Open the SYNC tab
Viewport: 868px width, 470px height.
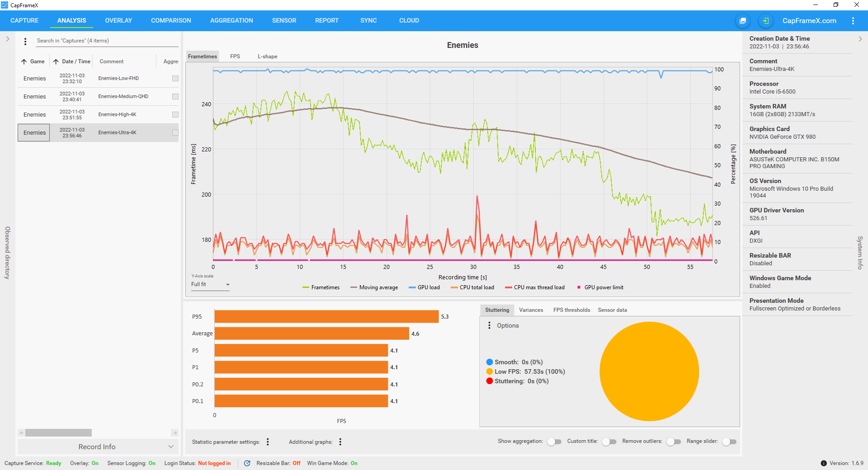click(368, 21)
